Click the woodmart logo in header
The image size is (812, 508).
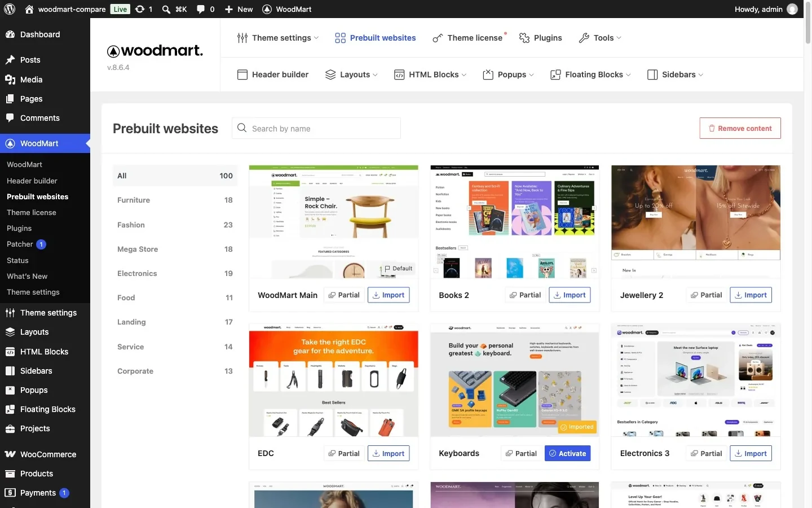(155, 51)
